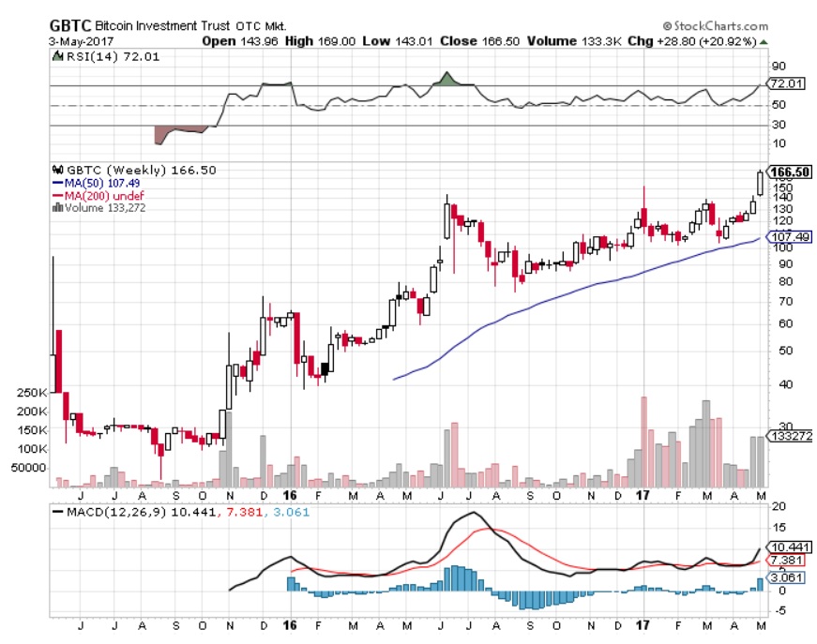
Task: Click the 3.061 histogram axis tag
Action: 786,577
